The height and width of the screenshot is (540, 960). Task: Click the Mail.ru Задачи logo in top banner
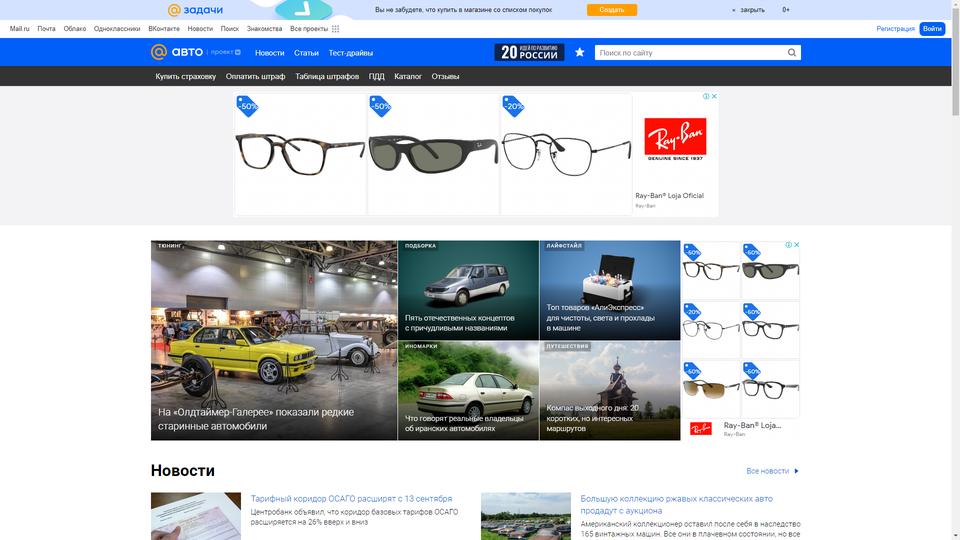pyautogui.click(x=195, y=10)
